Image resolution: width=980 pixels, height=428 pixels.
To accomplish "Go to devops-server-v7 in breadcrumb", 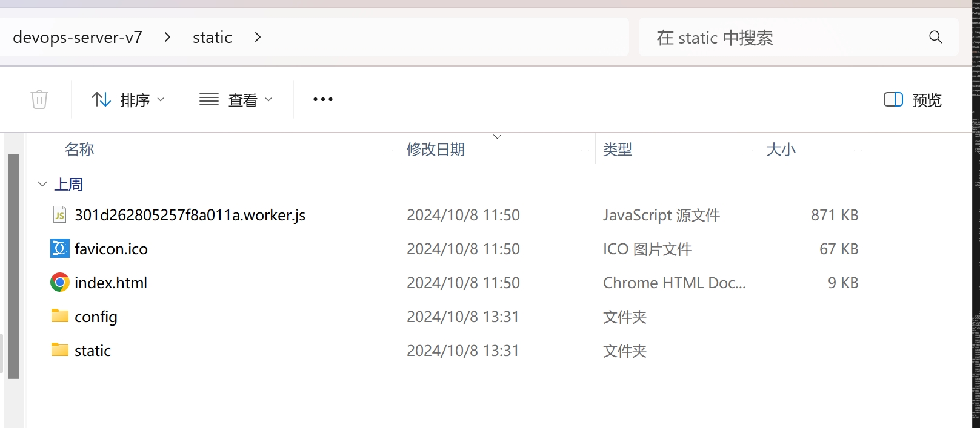I will pos(78,38).
